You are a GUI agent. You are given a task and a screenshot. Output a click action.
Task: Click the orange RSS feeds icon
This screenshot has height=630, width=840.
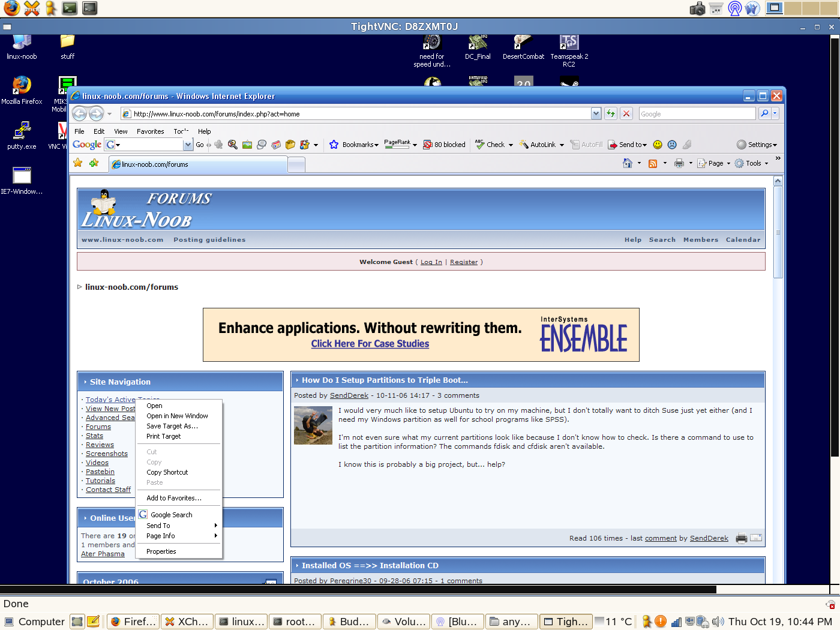(x=653, y=163)
